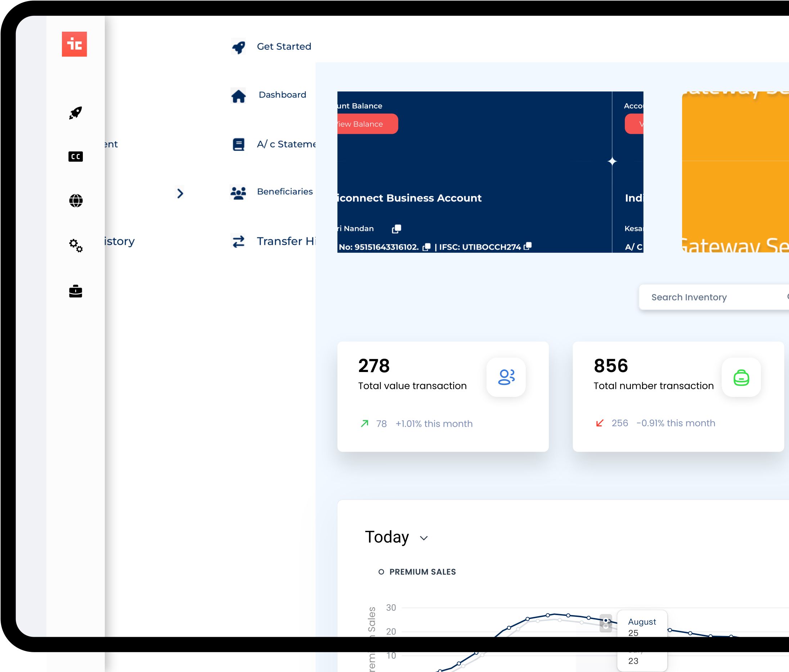Click the highlighted chart data point marker
Image resolution: width=789 pixels, height=672 pixels.
[606, 621]
